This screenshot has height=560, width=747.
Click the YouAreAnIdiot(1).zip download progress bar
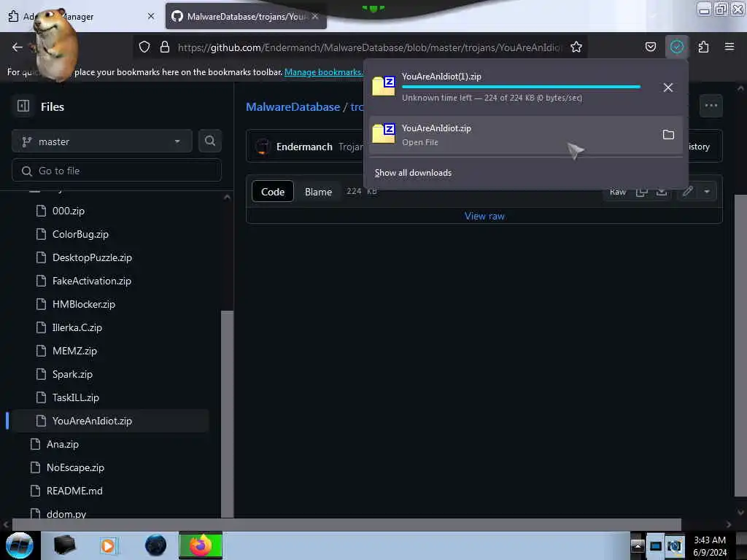pyautogui.click(x=521, y=87)
